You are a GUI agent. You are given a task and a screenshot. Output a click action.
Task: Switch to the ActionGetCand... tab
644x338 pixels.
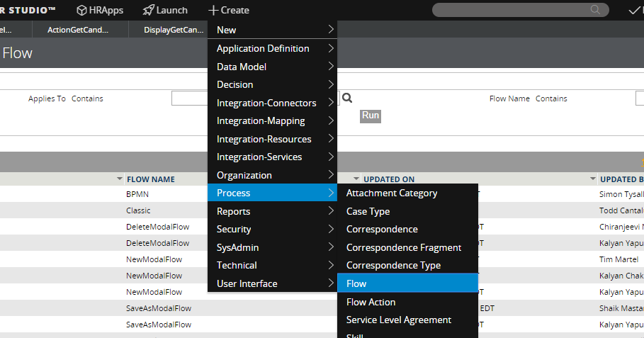click(x=78, y=30)
